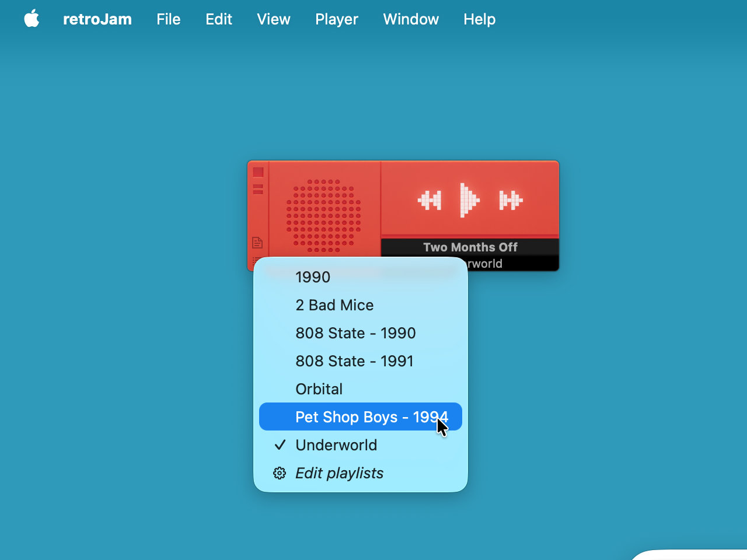Click the red square icon in player sidebar

(x=258, y=172)
